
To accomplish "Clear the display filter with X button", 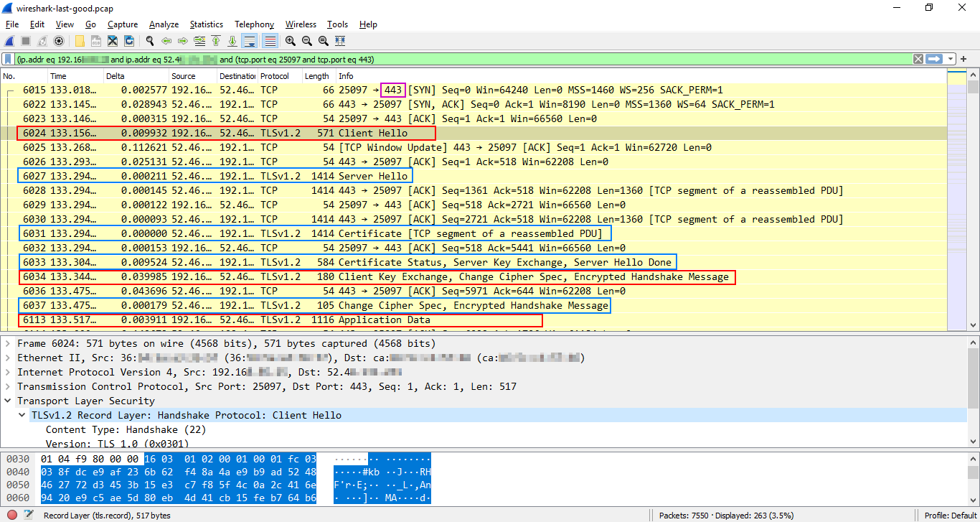I will pos(918,59).
